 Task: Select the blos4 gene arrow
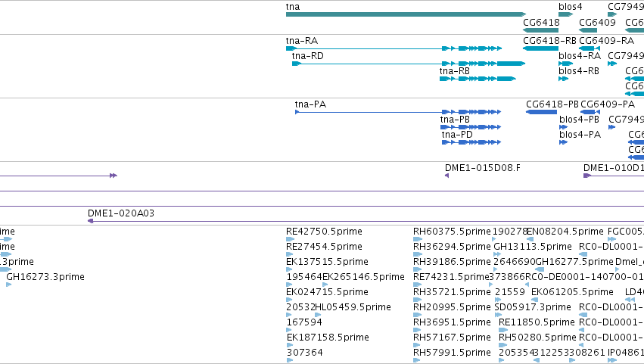[x=565, y=14]
